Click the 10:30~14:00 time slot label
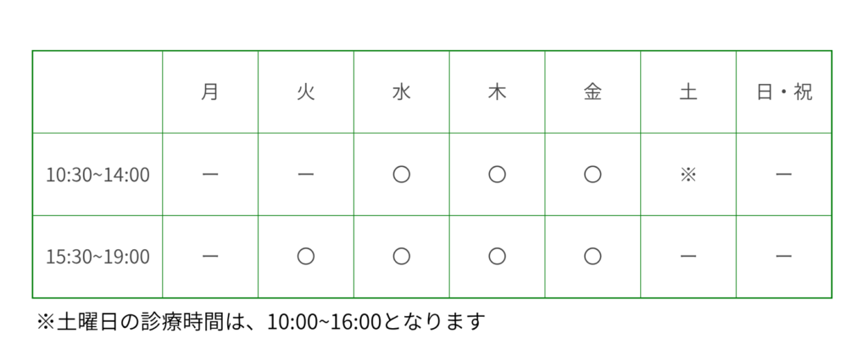868x361 pixels. pyautogui.click(x=97, y=175)
